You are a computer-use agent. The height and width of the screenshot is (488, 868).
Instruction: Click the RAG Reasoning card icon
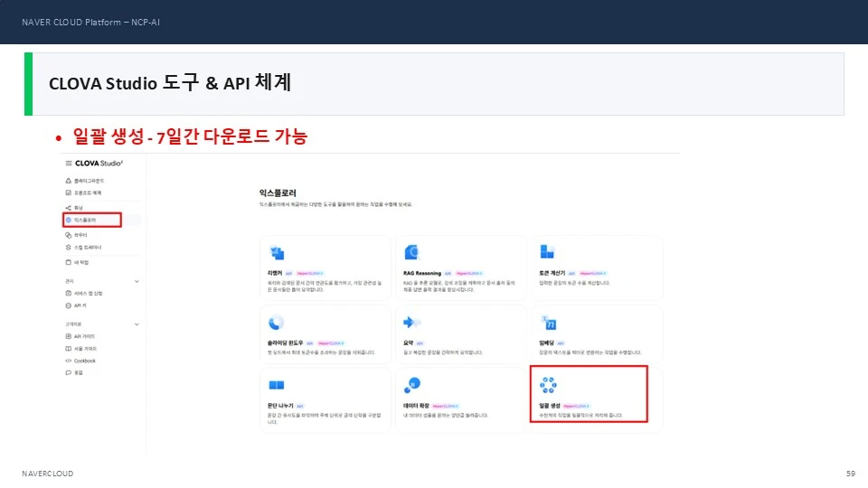[412, 252]
